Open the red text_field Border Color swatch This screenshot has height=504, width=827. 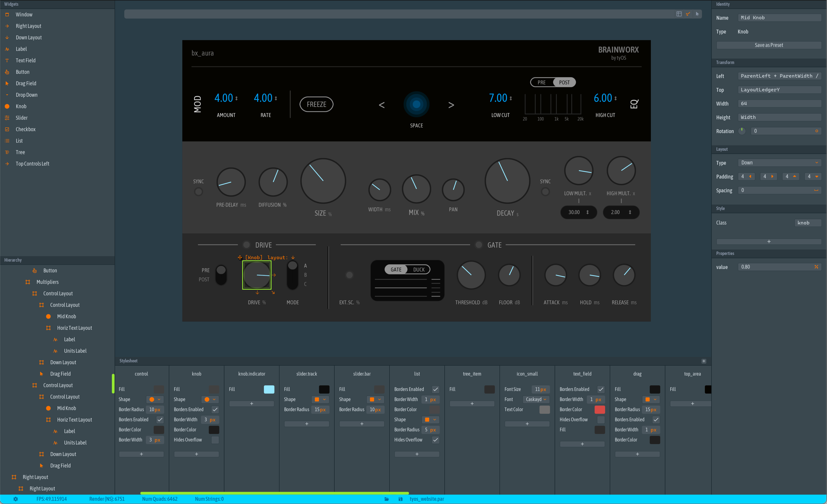(x=599, y=409)
